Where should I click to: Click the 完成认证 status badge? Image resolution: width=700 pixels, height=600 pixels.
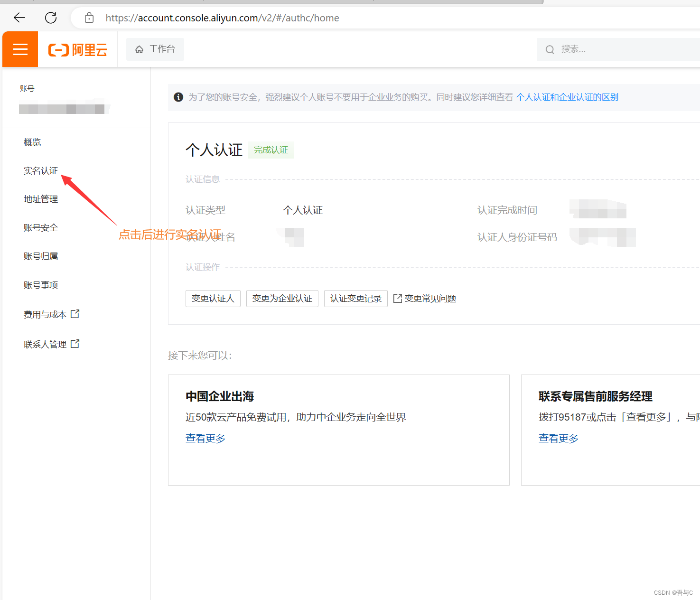point(271,150)
